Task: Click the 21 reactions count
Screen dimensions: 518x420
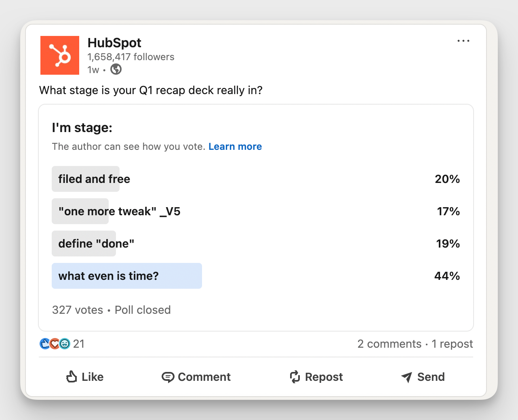Action: (x=79, y=344)
